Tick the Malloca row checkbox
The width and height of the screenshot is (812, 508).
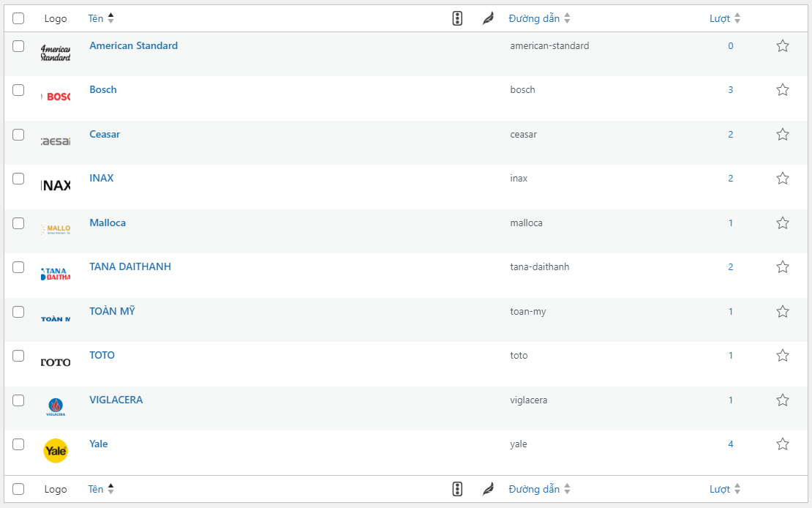pyautogui.click(x=18, y=223)
